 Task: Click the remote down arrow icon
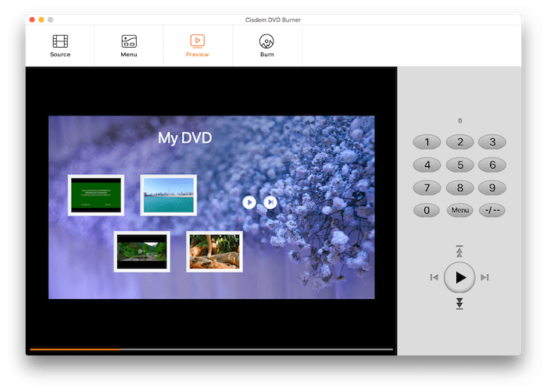459,304
